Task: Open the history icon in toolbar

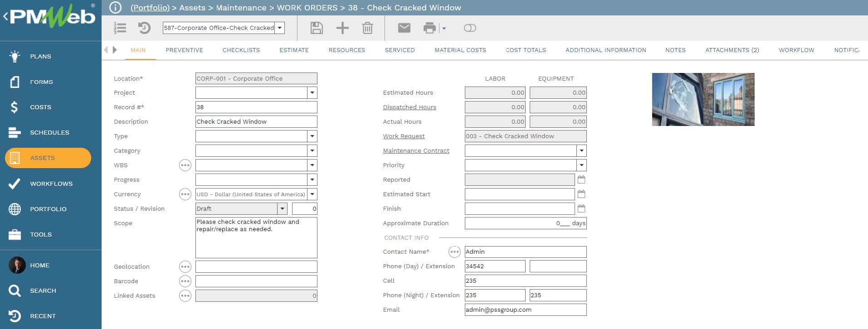Action: (x=144, y=28)
